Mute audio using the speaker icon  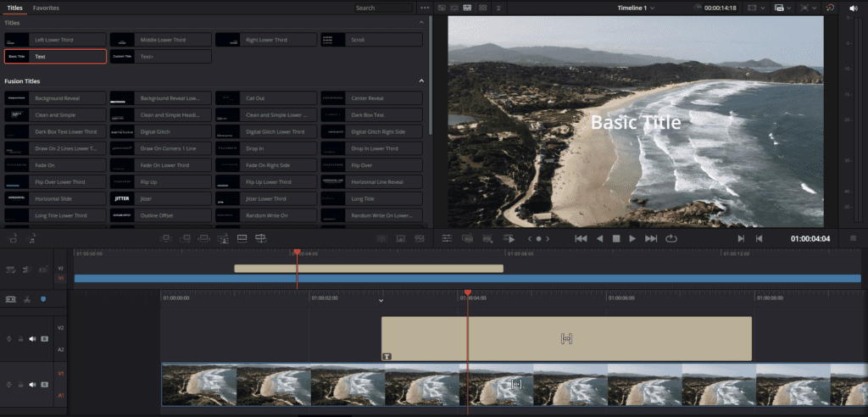point(853,8)
